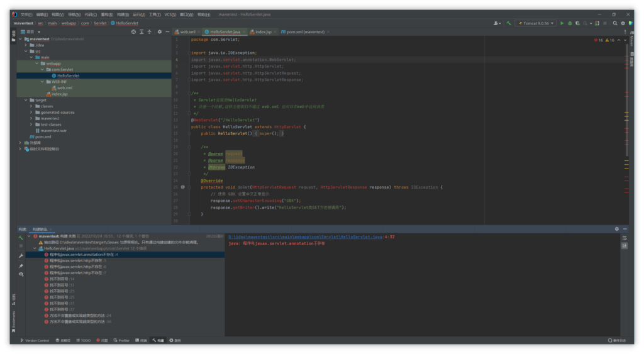Switch to index.jsp editor tab
Viewport: 644px width, 354px height.
click(264, 32)
